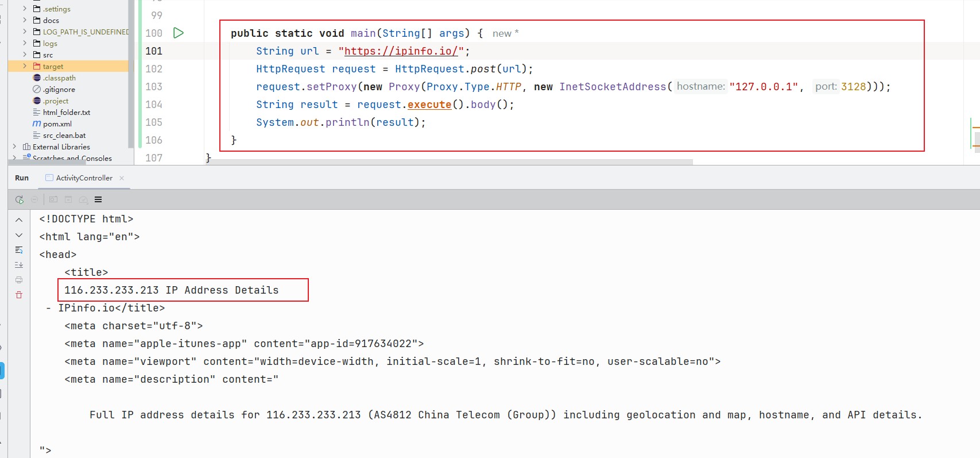The height and width of the screenshot is (458, 980).
Task: Rerun ActivityController from the Run toolbar
Action: click(x=20, y=199)
